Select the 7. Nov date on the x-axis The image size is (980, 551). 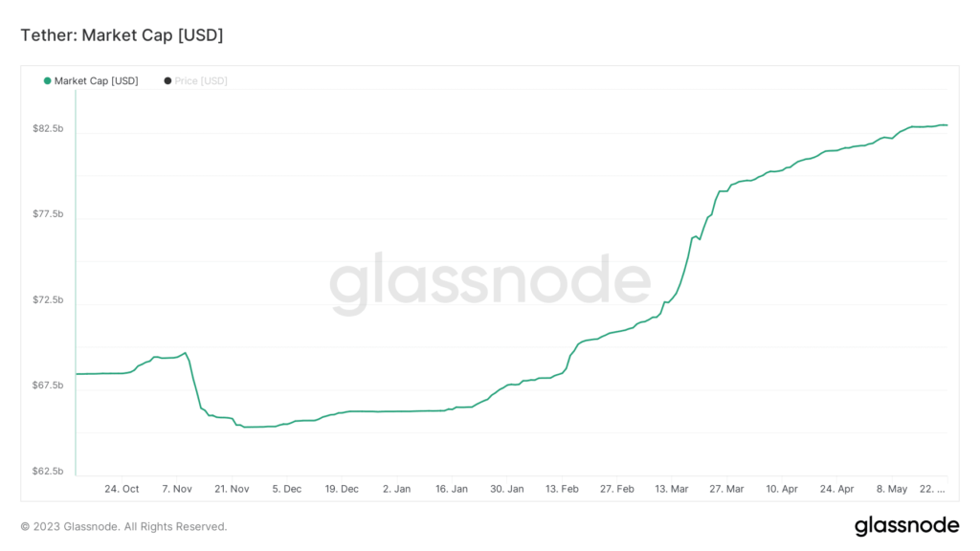(x=177, y=489)
